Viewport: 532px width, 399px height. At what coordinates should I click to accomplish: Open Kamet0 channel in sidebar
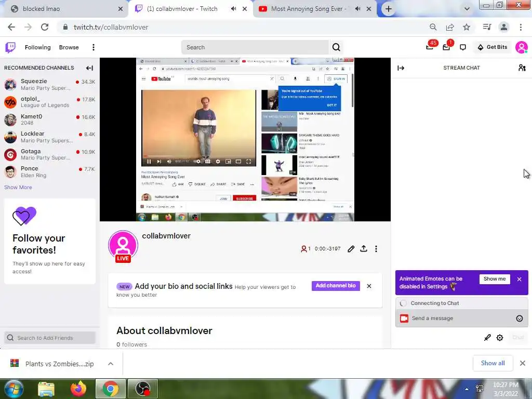pos(49,119)
